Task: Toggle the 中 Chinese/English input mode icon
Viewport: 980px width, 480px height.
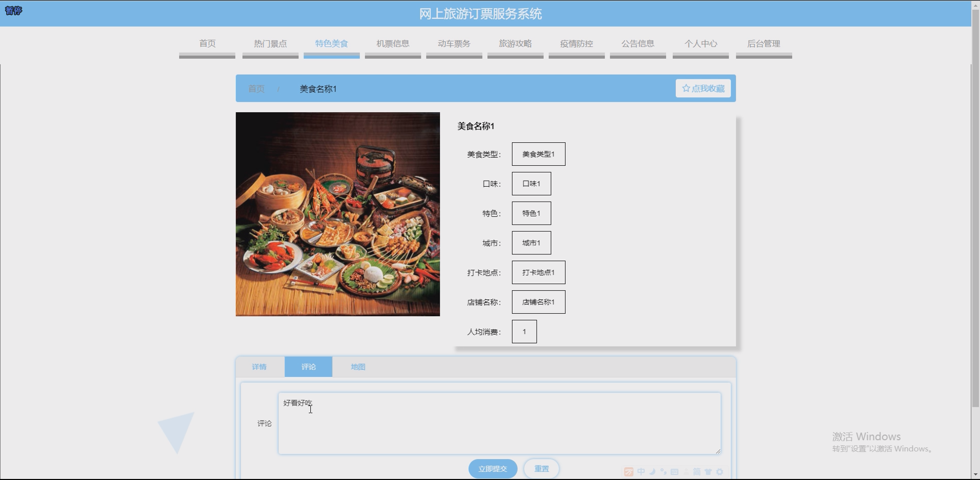Action: point(641,472)
